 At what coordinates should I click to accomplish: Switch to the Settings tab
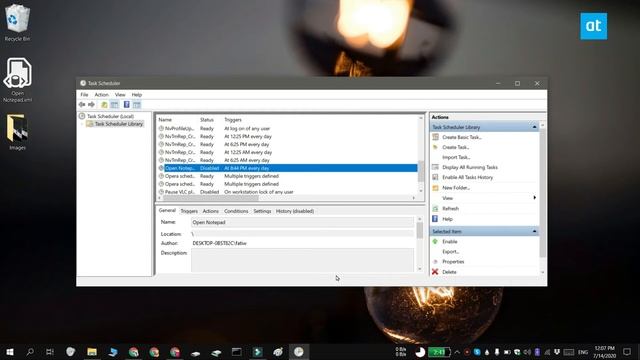point(262,211)
